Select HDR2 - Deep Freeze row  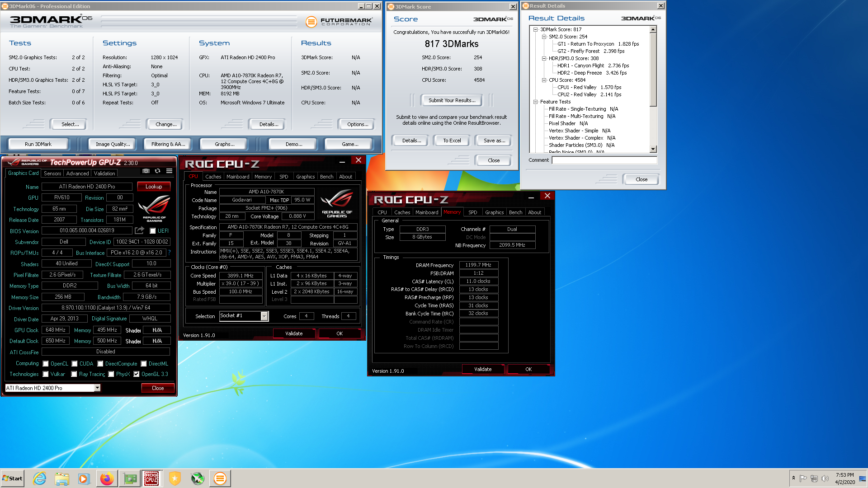[x=592, y=73]
